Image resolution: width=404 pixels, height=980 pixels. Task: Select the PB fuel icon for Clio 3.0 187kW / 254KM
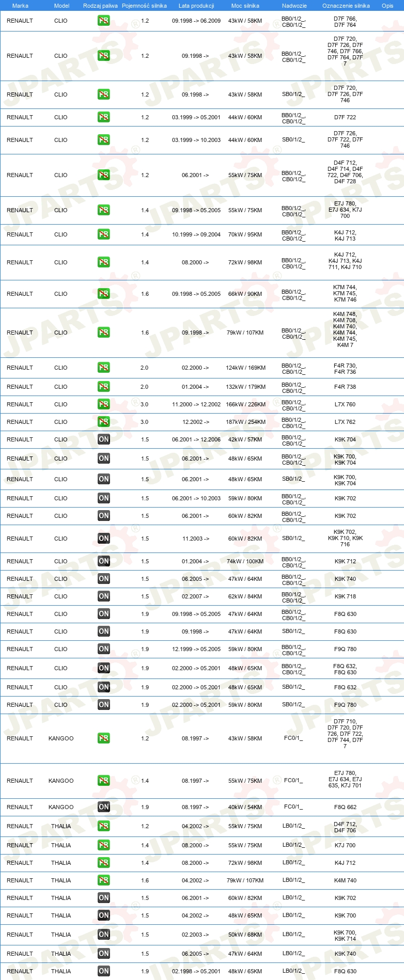click(x=103, y=422)
